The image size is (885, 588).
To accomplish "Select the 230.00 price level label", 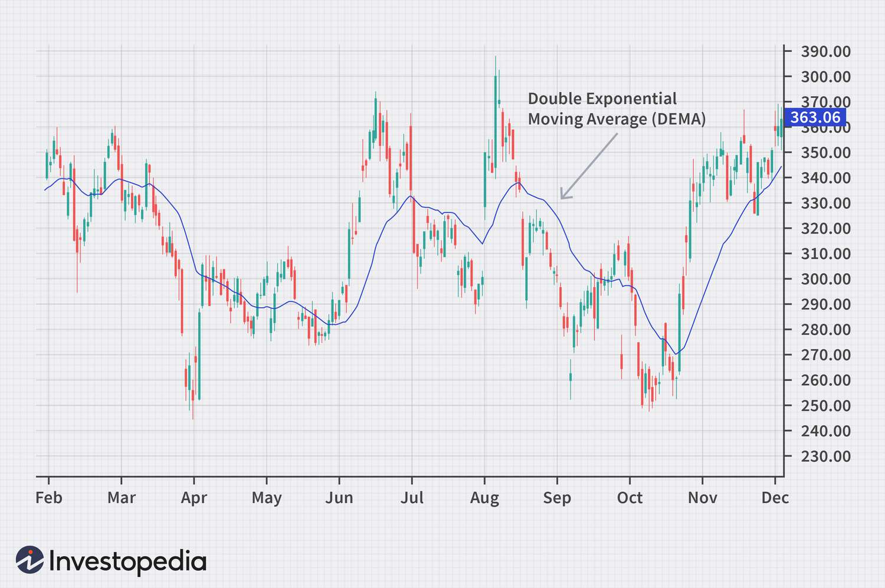I will (825, 456).
